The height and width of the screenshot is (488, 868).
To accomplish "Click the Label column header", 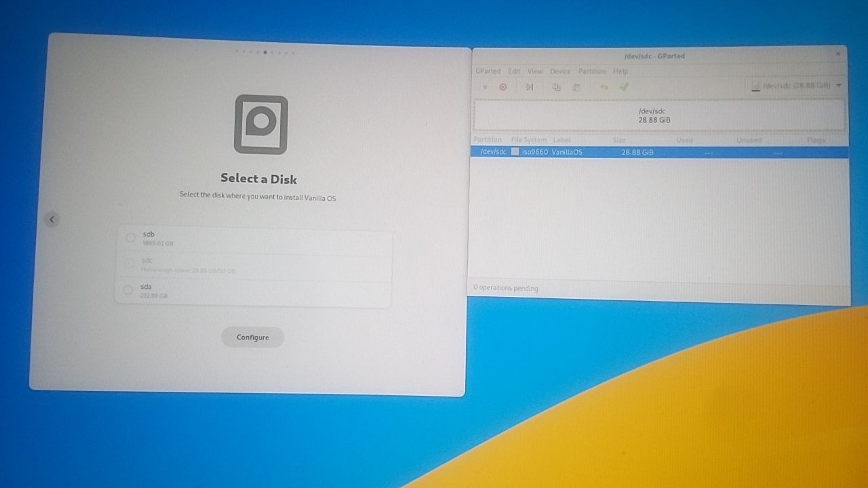I will click(x=561, y=140).
